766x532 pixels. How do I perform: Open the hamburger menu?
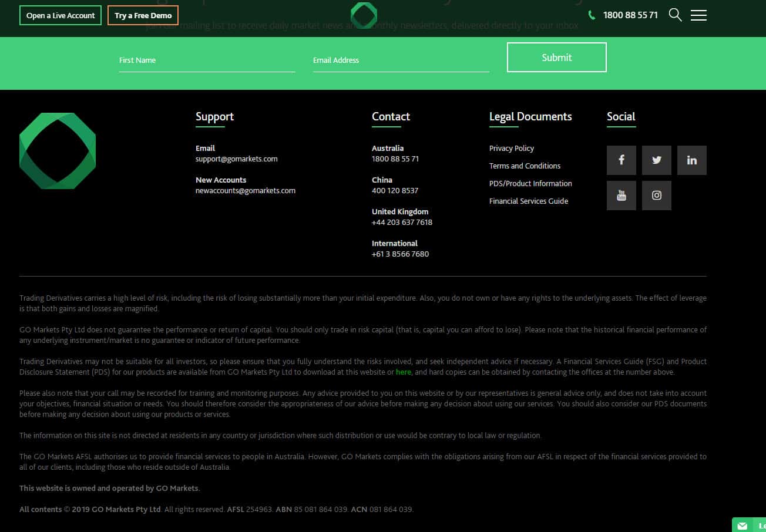698,15
